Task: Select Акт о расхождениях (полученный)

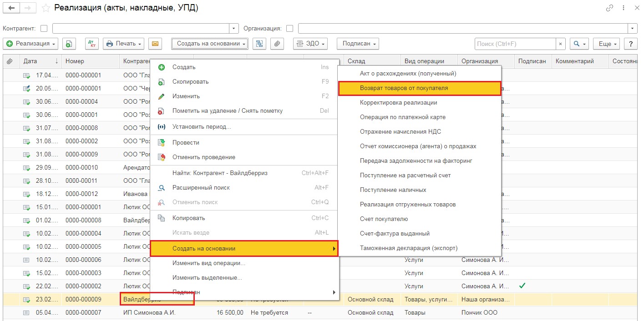Action: (420, 74)
